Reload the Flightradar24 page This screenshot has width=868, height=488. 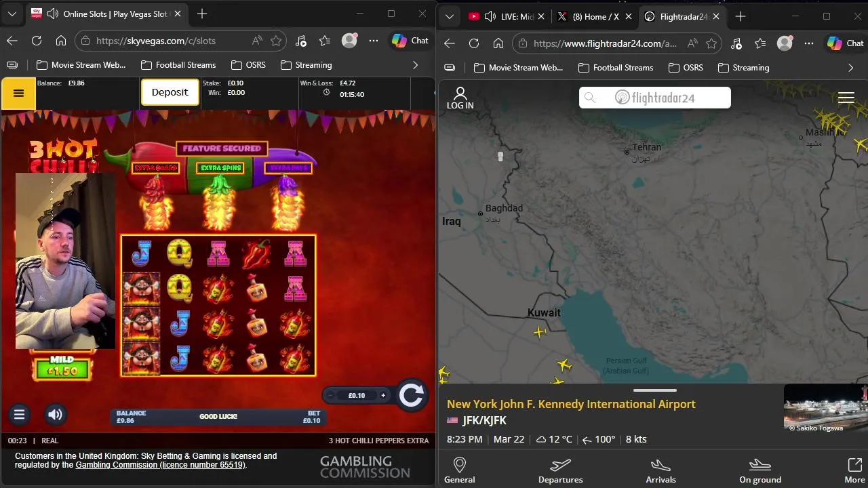[x=474, y=43]
